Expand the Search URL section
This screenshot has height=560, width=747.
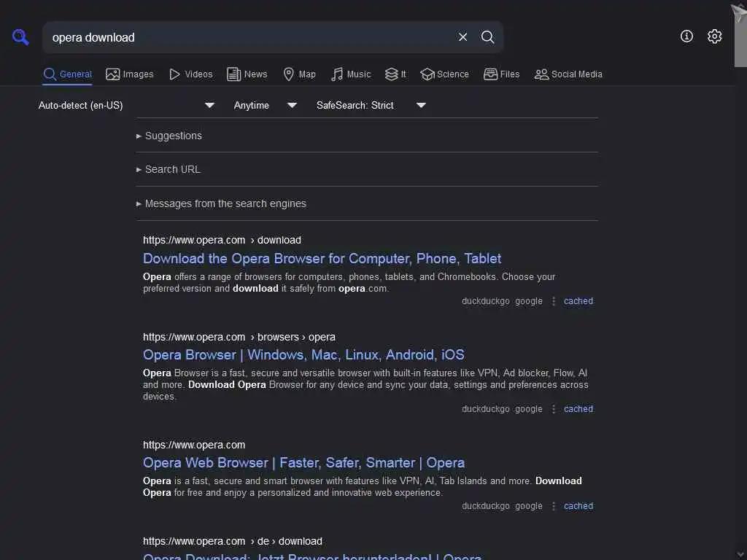[x=169, y=169]
